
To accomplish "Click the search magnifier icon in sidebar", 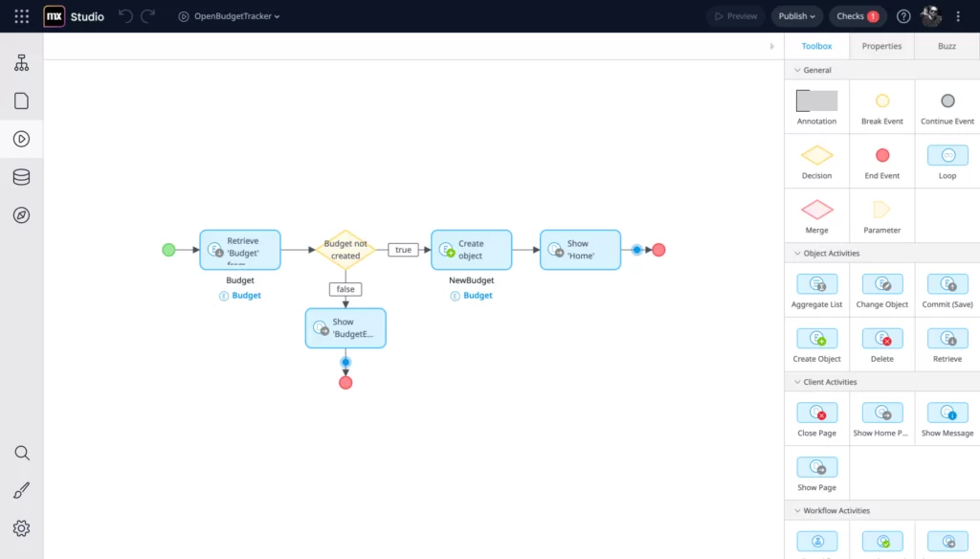I will pos(21,453).
